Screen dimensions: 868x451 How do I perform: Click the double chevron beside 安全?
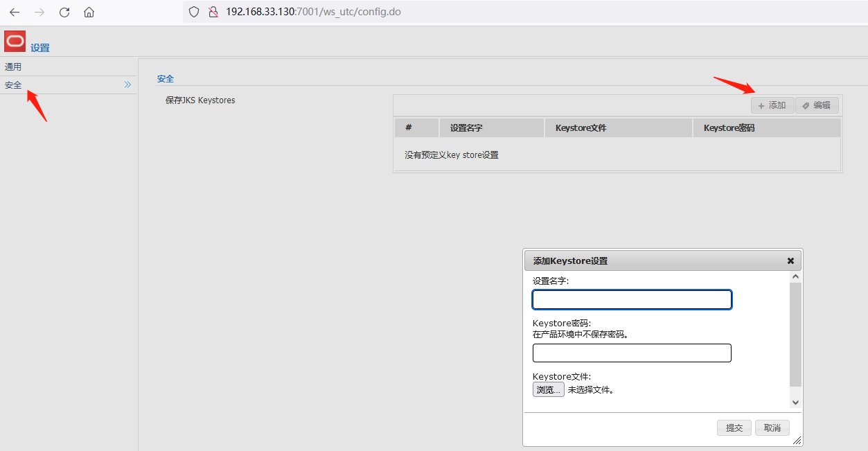(127, 85)
